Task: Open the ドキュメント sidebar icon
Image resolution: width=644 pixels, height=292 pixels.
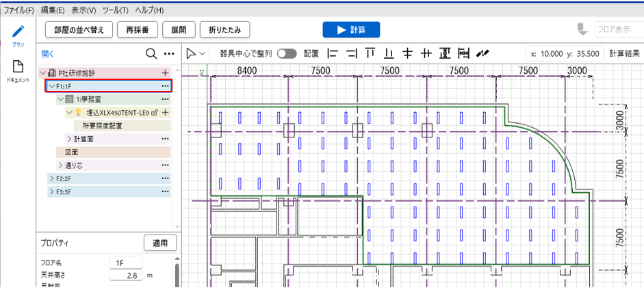Action: (18, 67)
